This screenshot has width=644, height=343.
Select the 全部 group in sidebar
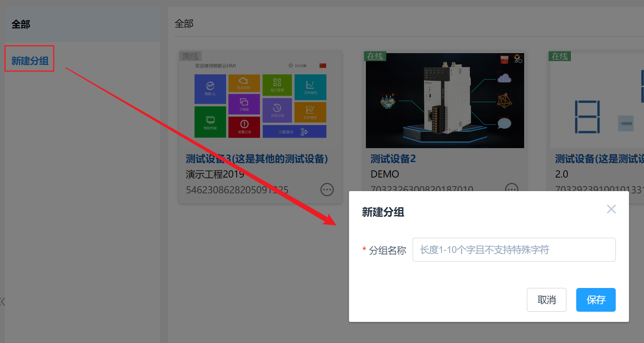[83, 24]
